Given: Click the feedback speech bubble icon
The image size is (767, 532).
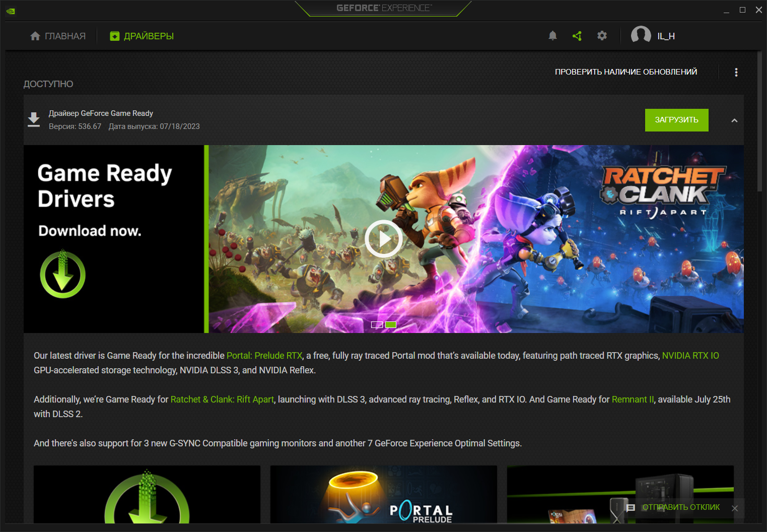Looking at the screenshot, I should point(631,508).
